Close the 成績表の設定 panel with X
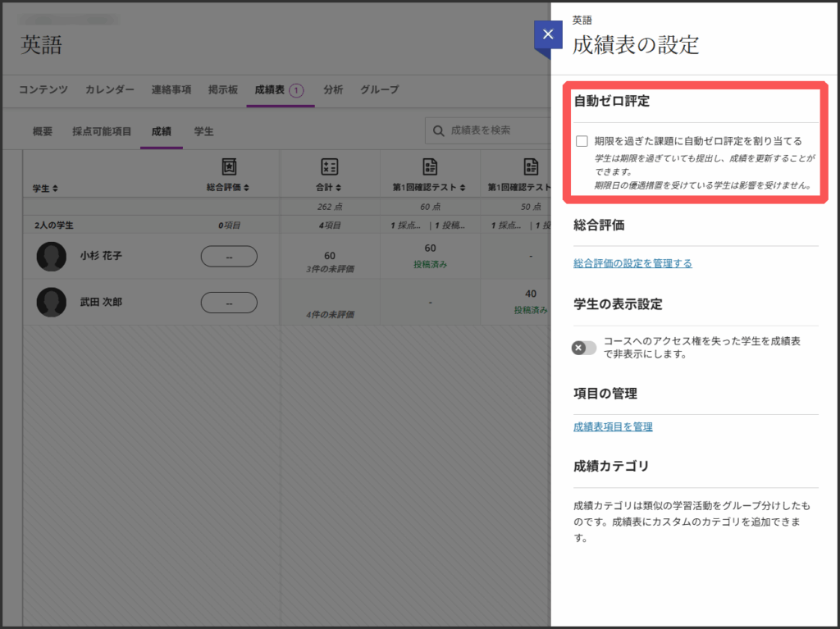The image size is (840, 629). pyautogui.click(x=547, y=36)
